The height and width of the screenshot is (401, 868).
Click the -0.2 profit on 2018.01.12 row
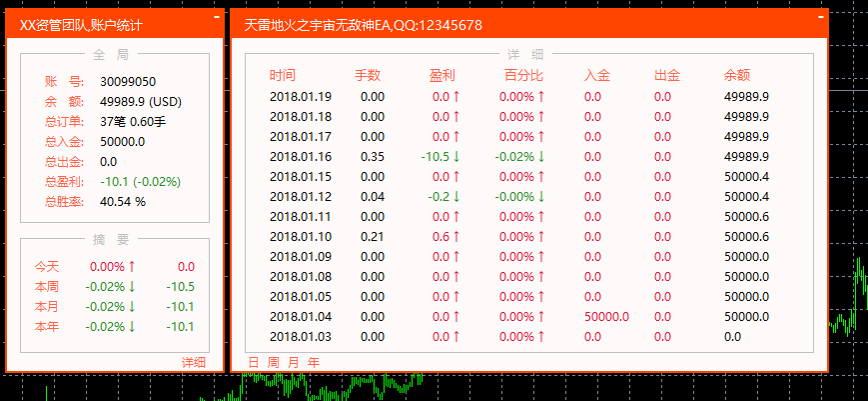[437, 197]
